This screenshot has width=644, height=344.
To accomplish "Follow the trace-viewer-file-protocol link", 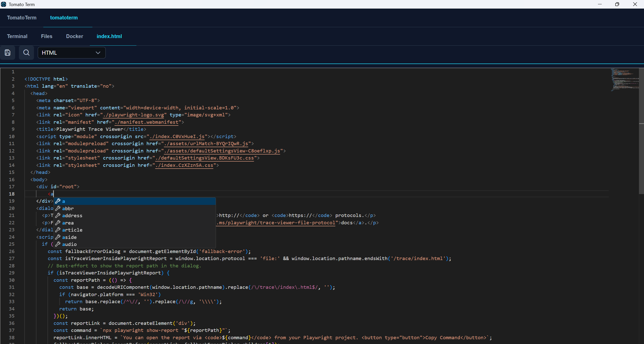I will [276, 223].
